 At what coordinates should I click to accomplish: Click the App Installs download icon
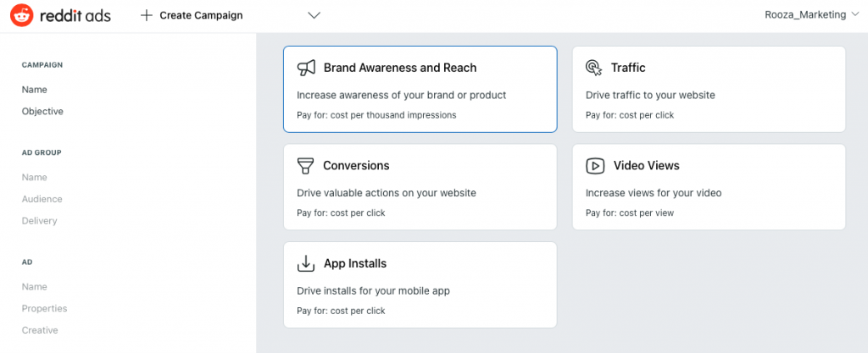click(x=306, y=263)
